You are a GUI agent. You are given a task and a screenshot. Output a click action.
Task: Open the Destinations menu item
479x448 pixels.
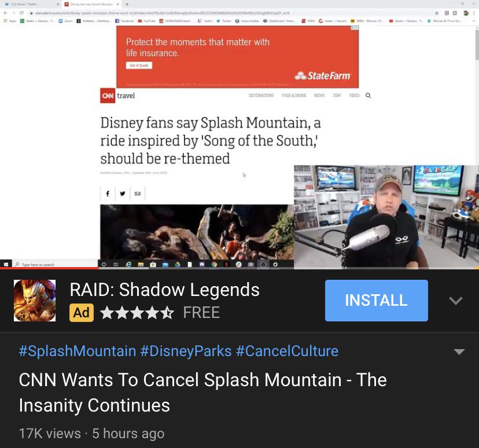(x=261, y=95)
